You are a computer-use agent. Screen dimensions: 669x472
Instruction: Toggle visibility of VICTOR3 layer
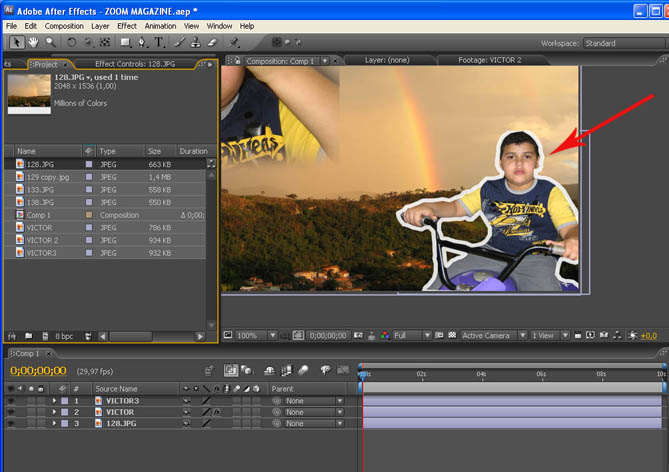(x=12, y=400)
